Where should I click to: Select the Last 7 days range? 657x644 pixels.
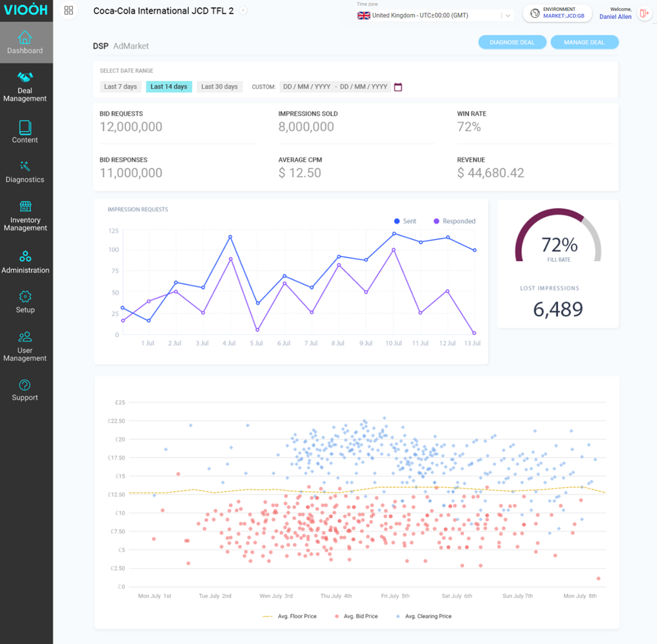tap(120, 87)
